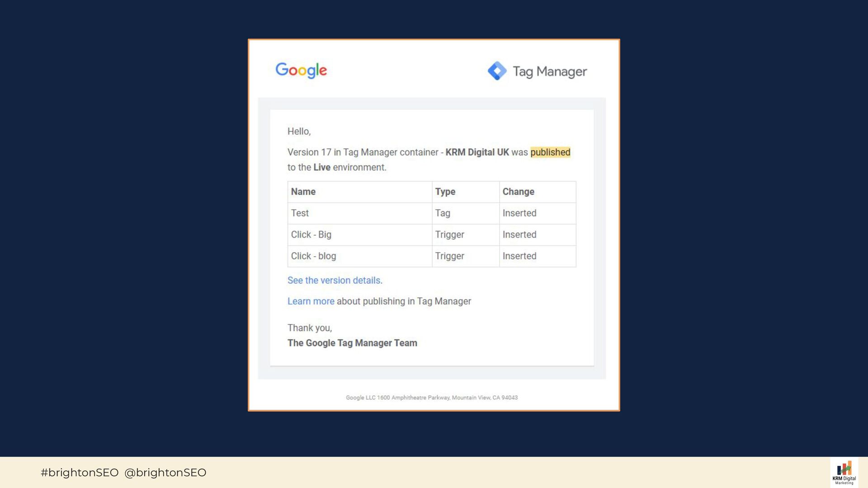The height and width of the screenshot is (488, 868).
Task: Click the 'Name' column header
Action: (303, 192)
